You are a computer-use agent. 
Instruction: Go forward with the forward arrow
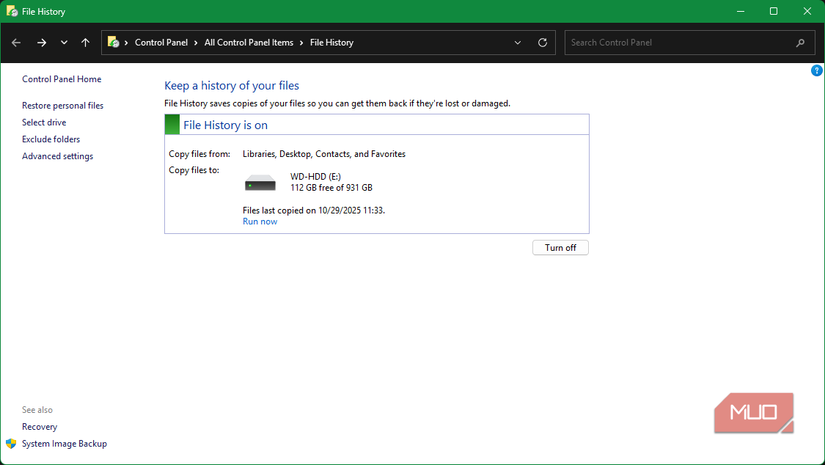[x=42, y=43]
